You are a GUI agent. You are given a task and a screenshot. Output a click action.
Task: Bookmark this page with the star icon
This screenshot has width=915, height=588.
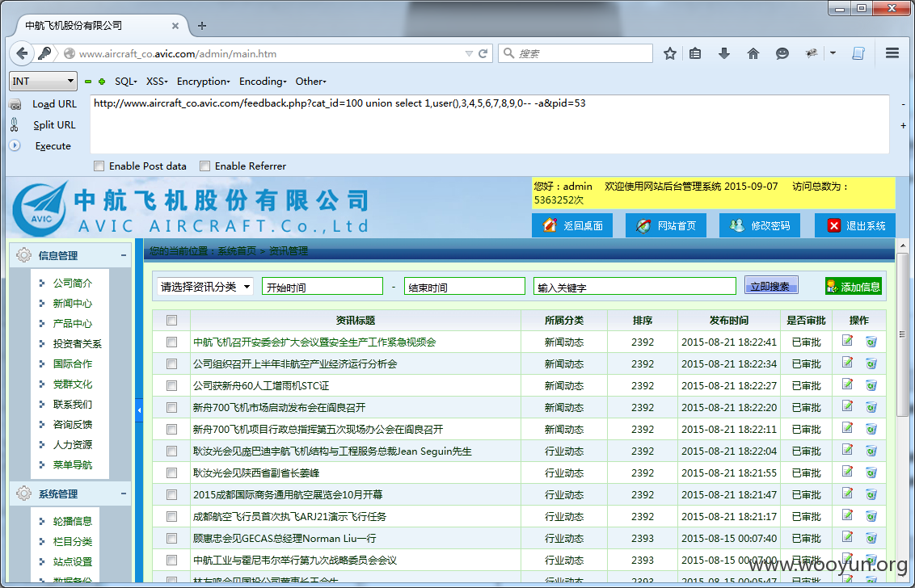670,53
